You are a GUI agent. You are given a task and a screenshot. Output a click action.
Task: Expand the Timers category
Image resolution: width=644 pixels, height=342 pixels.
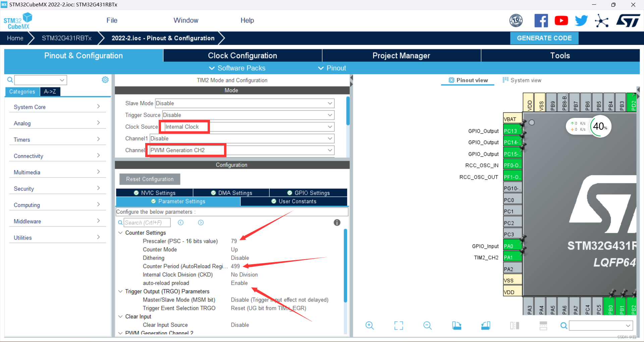(x=57, y=140)
